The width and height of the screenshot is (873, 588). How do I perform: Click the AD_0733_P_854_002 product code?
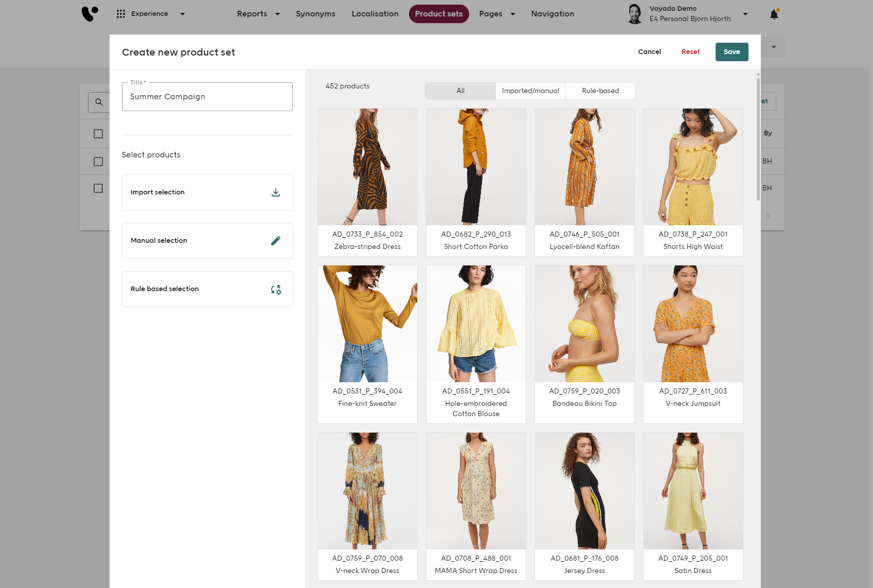(x=367, y=235)
